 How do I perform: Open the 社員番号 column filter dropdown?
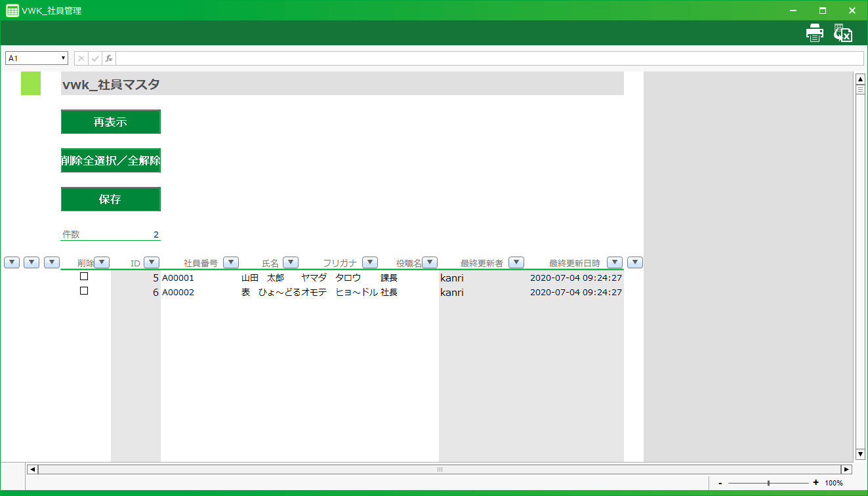pyautogui.click(x=230, y=262)
